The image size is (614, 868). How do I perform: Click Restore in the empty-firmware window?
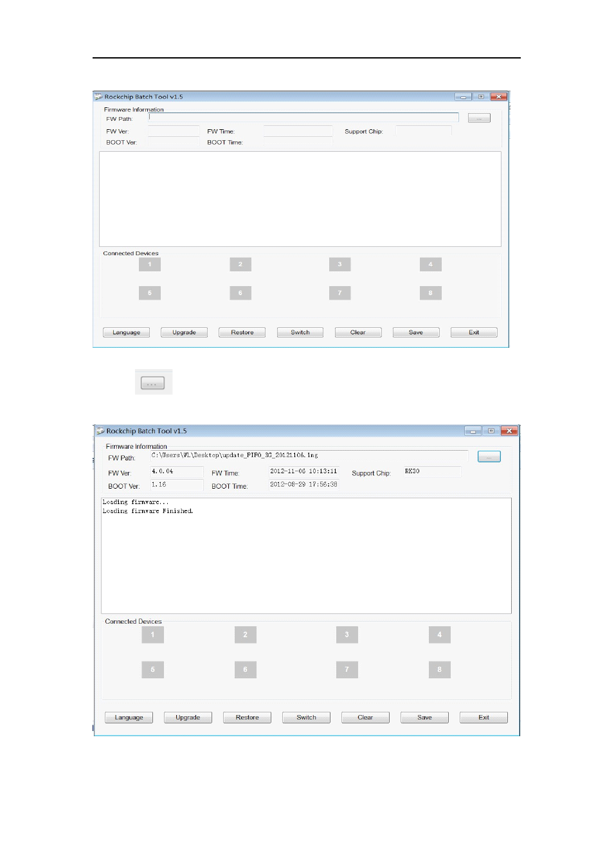coord(242,332)
